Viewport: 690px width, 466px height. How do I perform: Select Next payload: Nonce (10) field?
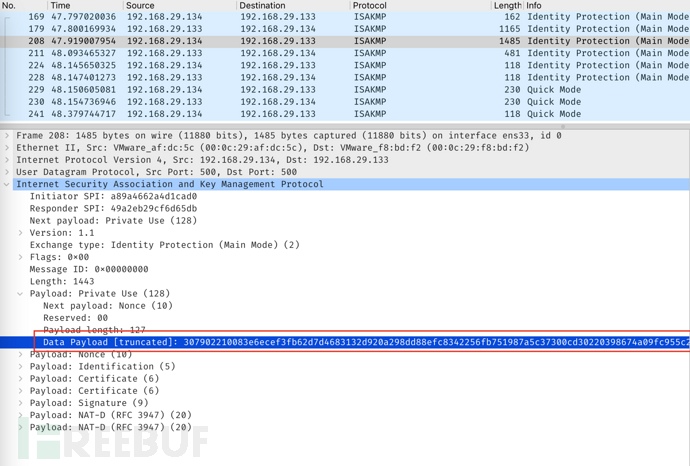(108, 306)
